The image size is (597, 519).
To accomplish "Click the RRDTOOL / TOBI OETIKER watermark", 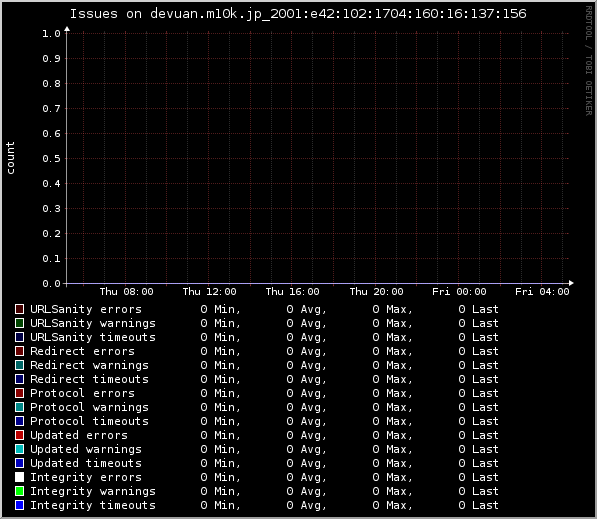I will coord(589,61).
